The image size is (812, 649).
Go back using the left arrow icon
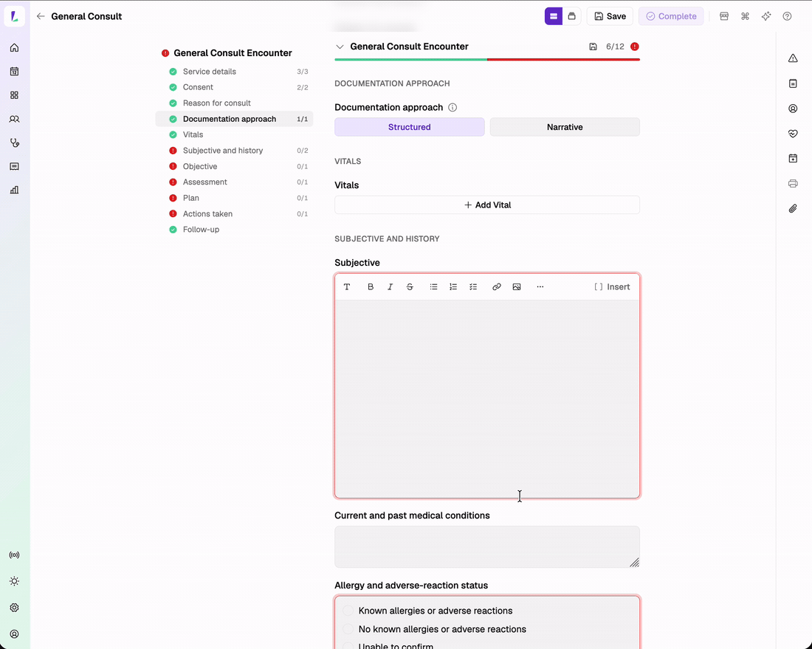pos(41,16)
